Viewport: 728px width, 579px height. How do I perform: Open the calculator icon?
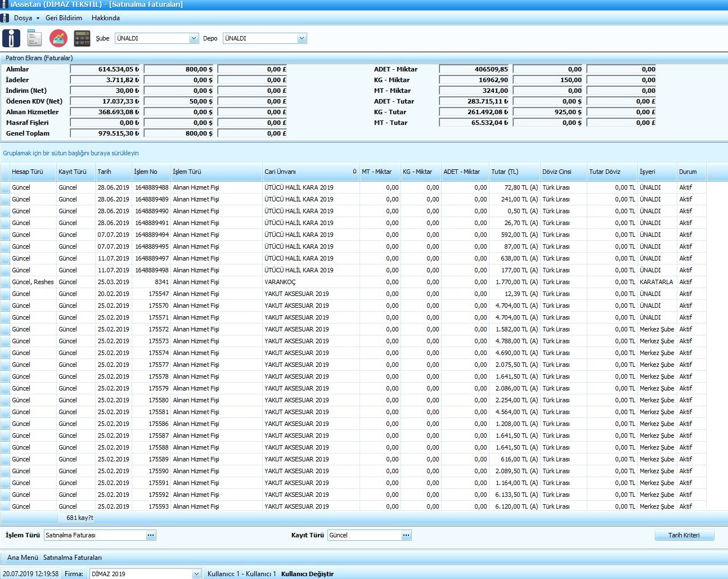pos(82,38)
